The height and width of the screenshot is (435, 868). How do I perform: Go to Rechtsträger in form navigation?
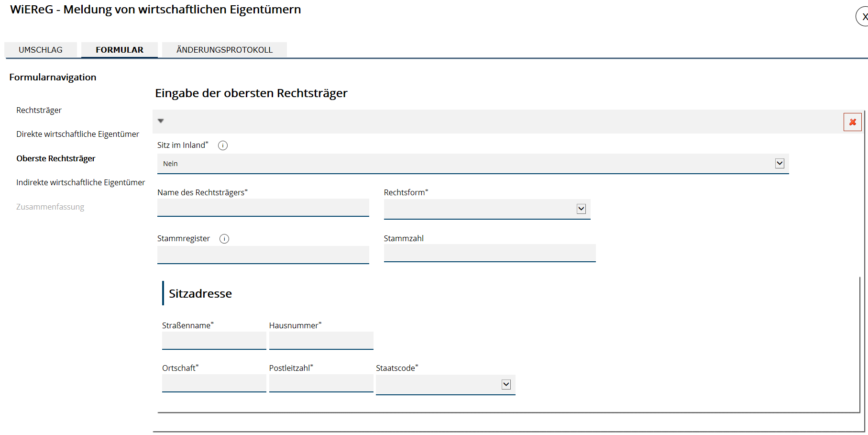click(39, 110)
